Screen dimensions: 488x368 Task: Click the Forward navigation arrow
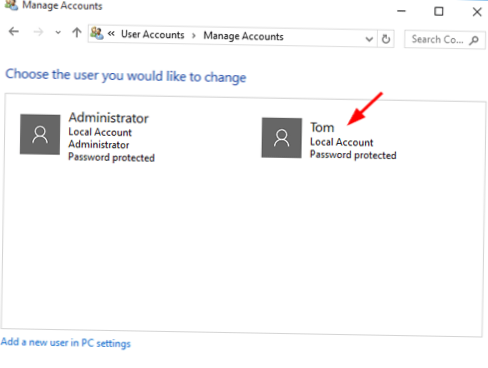point(38,32)
